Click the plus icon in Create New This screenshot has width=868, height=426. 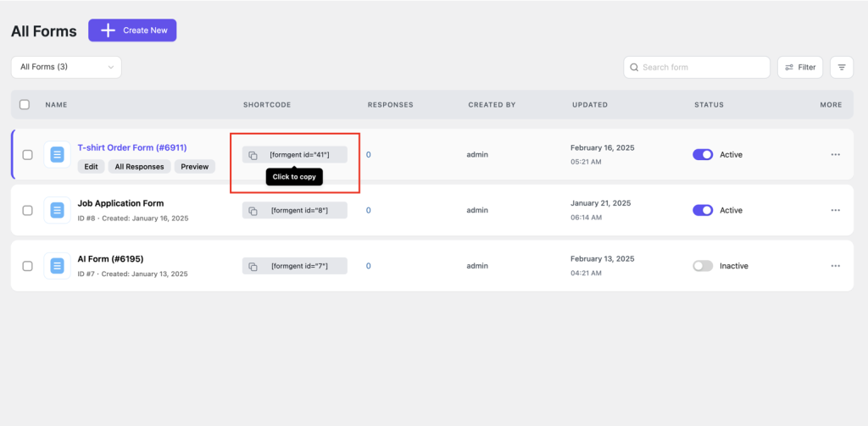[x=108, y=30]
